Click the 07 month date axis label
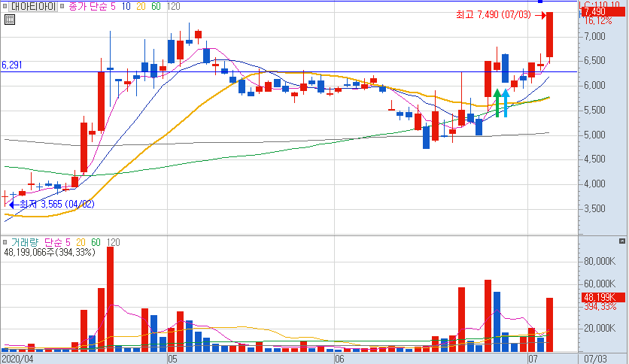 pos(533,359)
